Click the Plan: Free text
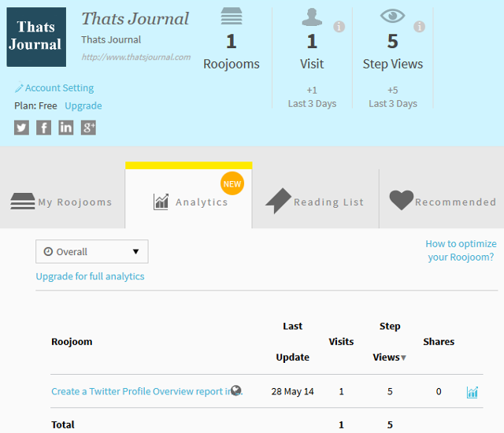 pos(35,105)
